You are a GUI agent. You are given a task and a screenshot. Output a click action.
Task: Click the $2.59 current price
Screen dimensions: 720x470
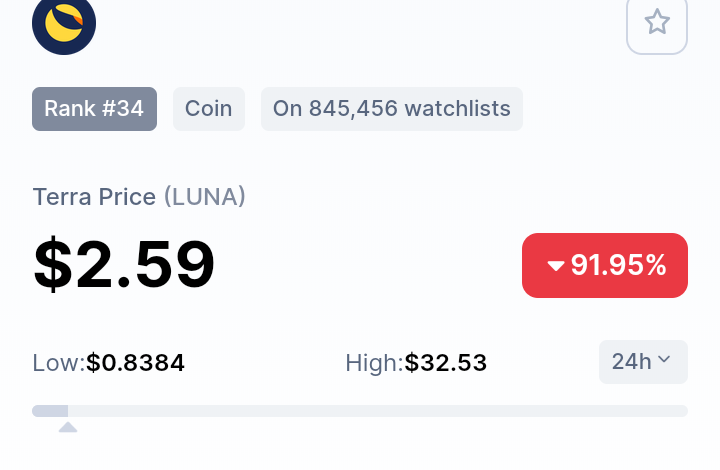pos(124,264)
